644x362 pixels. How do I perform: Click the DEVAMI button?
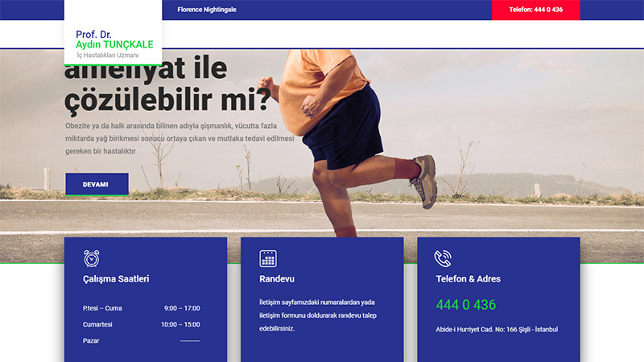tap(96, 184)
